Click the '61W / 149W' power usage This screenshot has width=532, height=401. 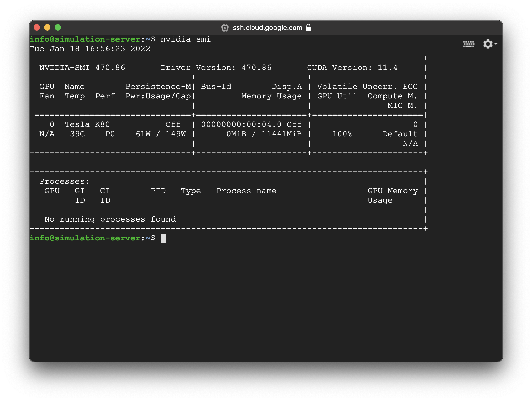[161, 134]
